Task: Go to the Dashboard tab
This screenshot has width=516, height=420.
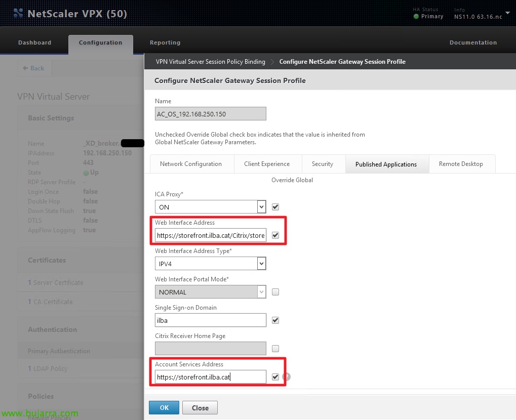Action: pos(34,43)
